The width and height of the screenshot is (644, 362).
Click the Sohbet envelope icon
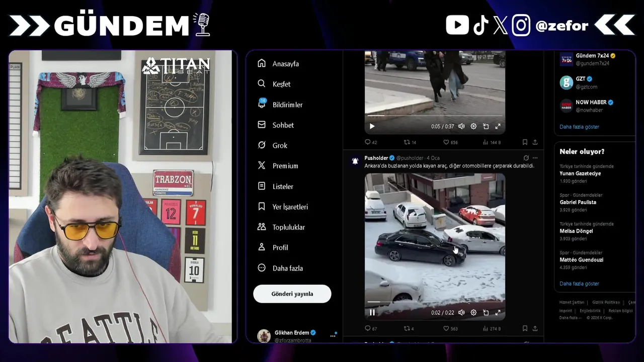[262, 125]
